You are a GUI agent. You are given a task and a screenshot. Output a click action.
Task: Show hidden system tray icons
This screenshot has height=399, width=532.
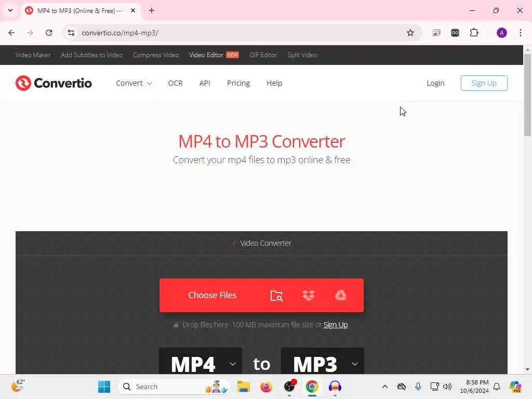[x=385, y=387]
